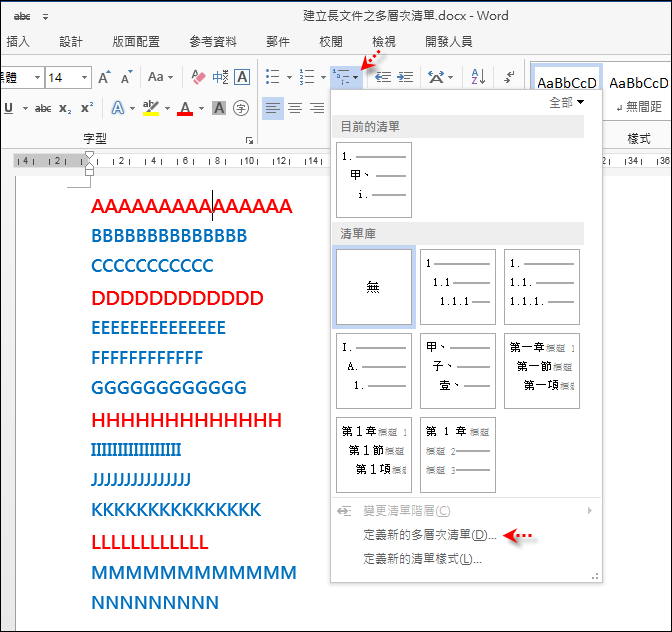Click in the AAAAAAAAAAAAAAA line
The height and width of the screenshot is (632, 672).
192,206
